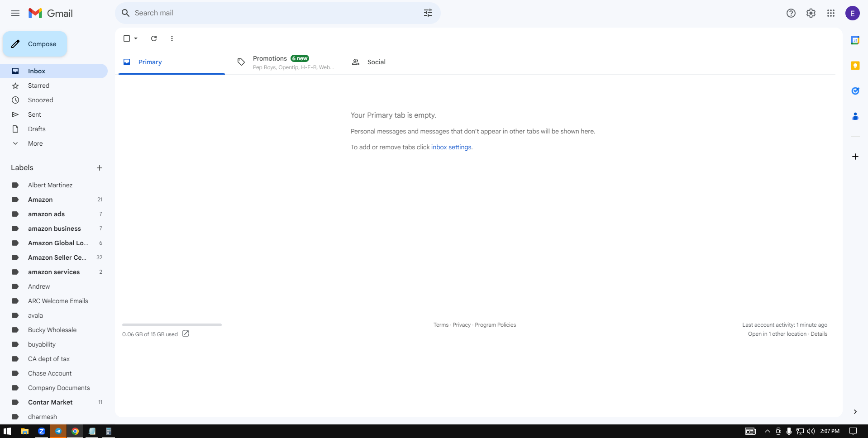Switch to the Primary tab
Screen dimensions: 868x438
172,62
